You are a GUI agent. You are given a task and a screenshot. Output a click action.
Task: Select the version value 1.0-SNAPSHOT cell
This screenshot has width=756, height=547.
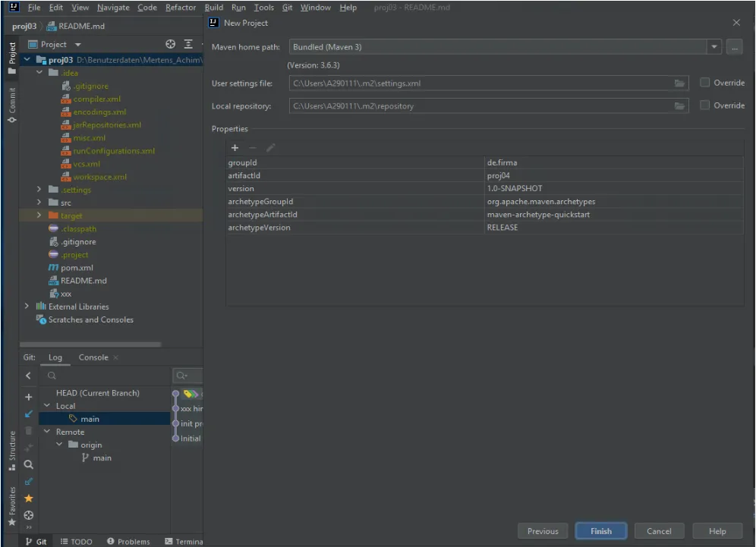pos(614,188)
